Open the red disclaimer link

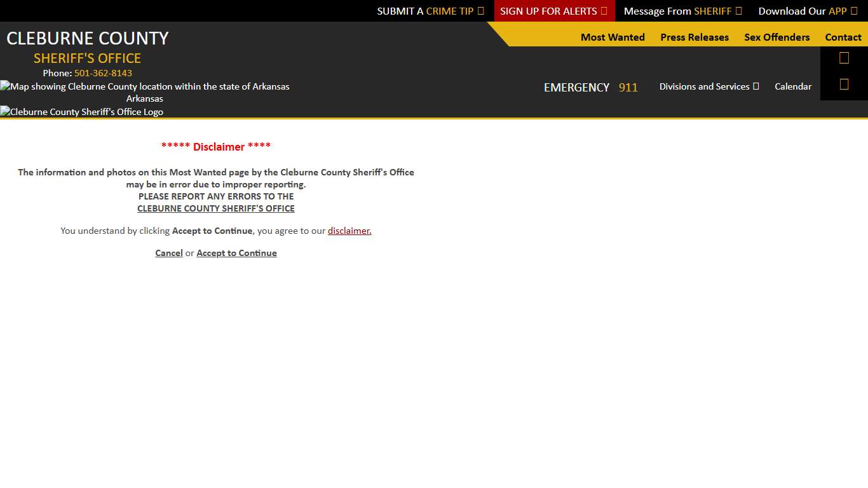pyautogui.click(x=349, y=231)
